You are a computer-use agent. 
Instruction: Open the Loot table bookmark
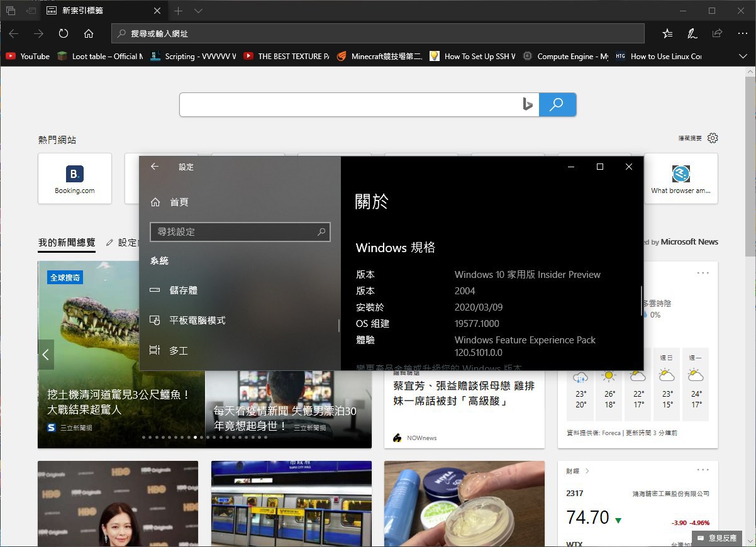[101, 56]
